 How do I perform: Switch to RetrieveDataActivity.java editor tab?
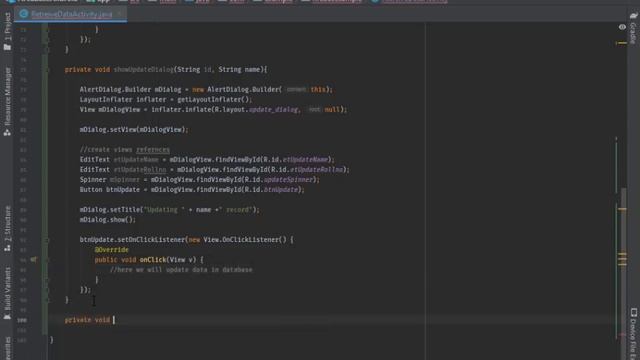[71, 14]
